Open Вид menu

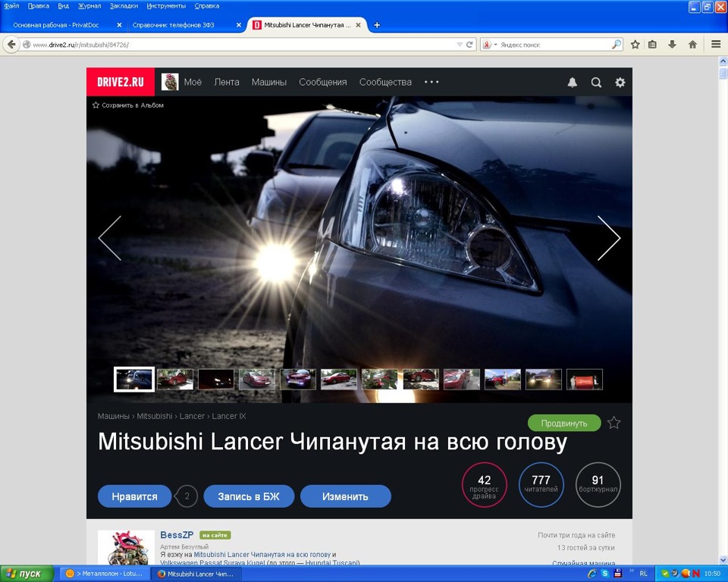(x=63, y=6)
